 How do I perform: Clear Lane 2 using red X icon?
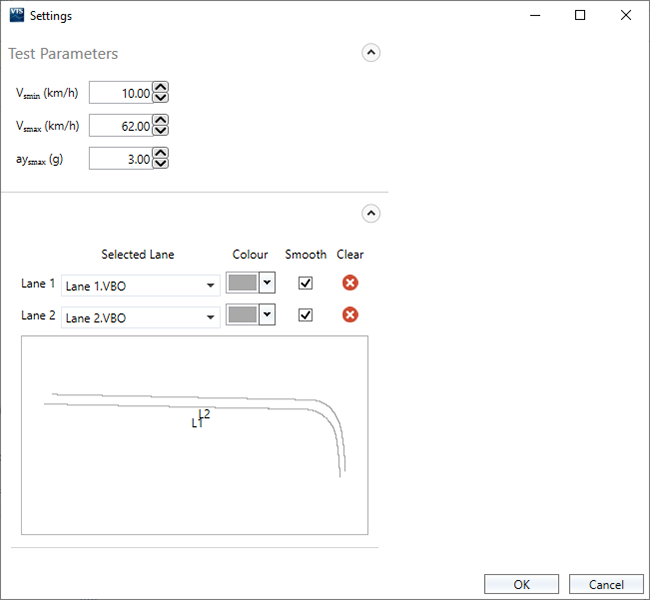click(x=350, y=315)
